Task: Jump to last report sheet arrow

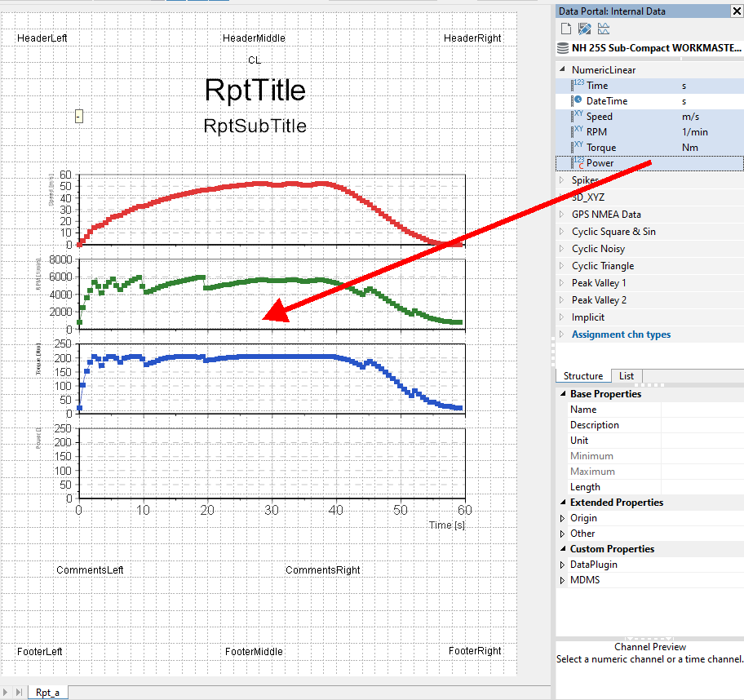Action: coord(19,692)
